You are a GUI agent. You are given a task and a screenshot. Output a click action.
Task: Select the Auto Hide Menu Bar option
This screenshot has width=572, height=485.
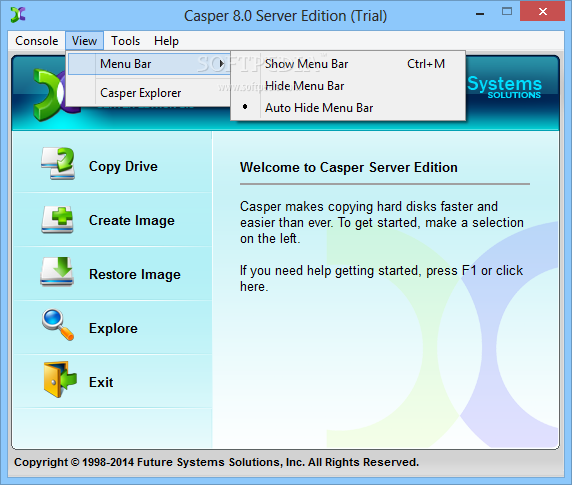click(348, 108)
